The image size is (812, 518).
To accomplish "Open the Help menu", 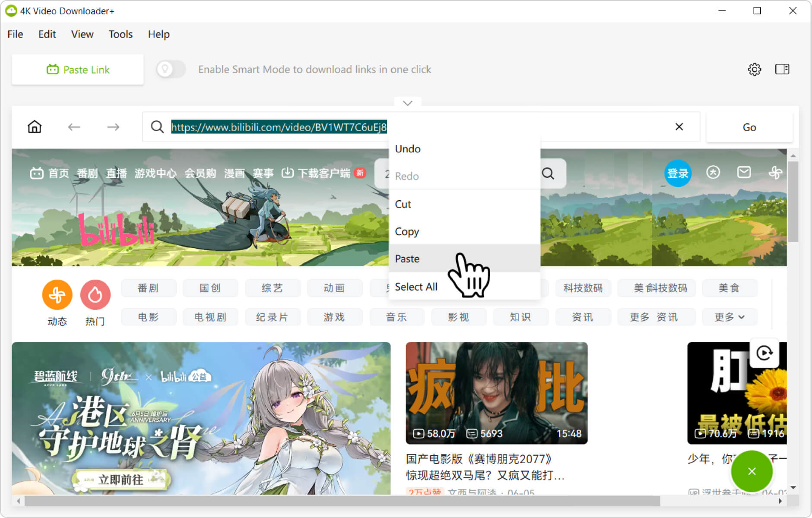I will 159,34.
